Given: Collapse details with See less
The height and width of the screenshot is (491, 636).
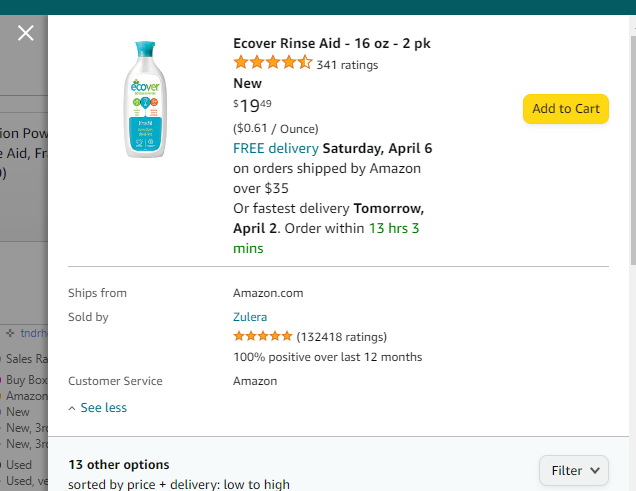Looking at the screenshot, I should [x=103, y=407].
